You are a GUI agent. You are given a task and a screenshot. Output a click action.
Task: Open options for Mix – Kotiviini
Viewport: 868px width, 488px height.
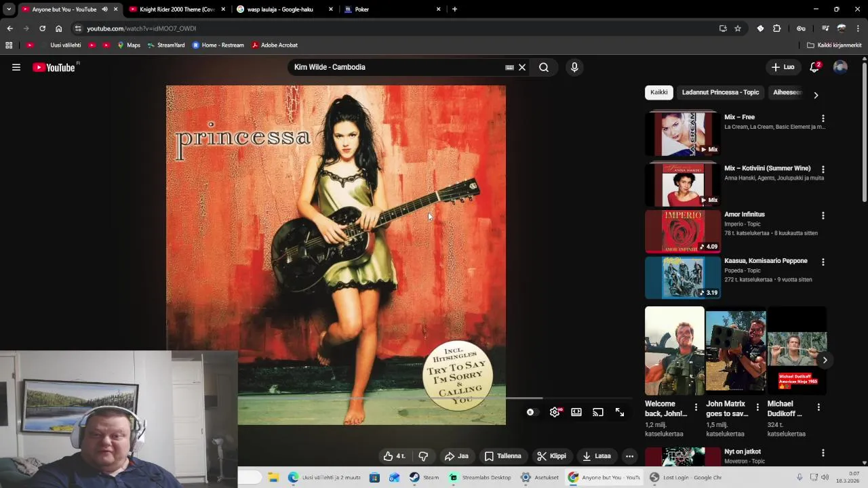(823, 169)
